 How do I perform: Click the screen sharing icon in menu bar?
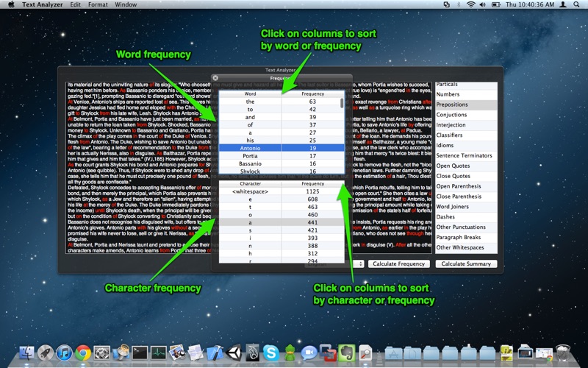coord(447,4)
